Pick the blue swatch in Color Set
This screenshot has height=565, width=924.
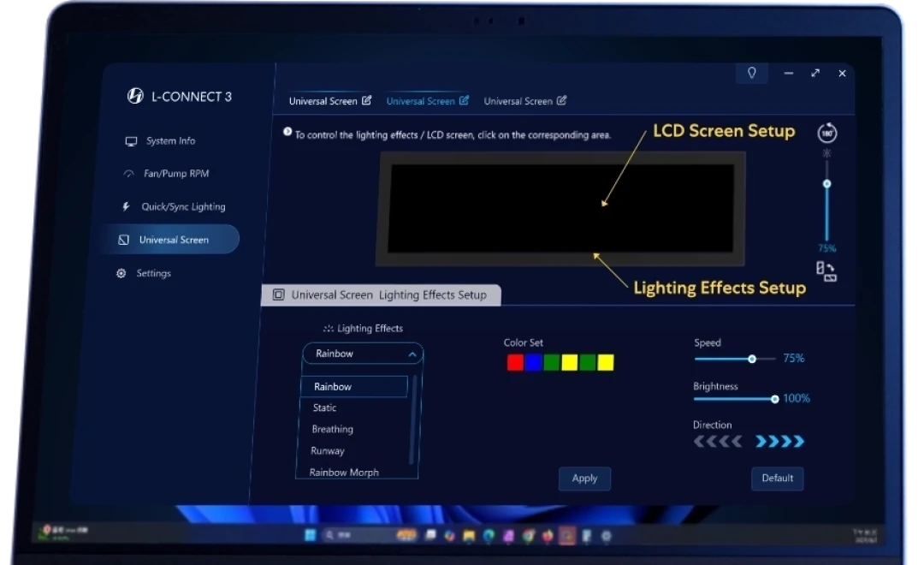[x=533, y=362]
